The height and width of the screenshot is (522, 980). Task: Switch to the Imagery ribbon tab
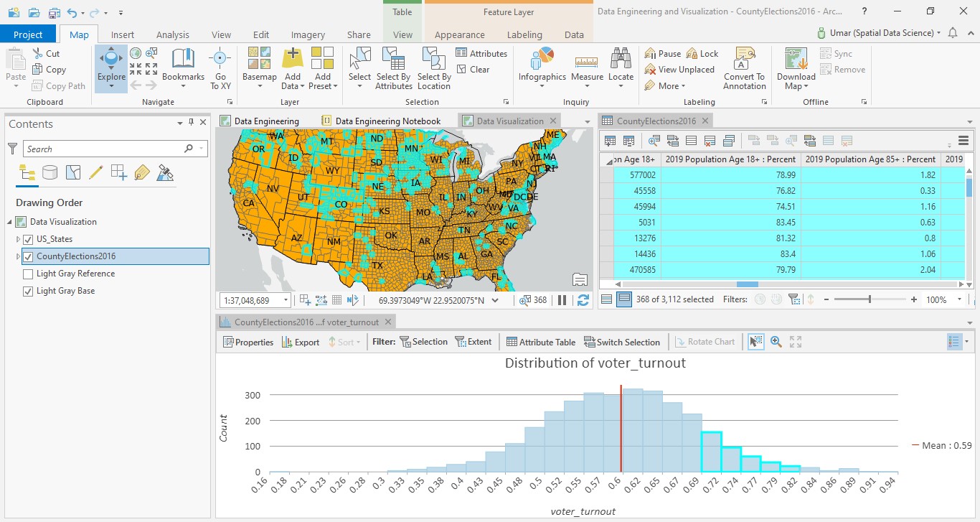pyautogui.click(x=308, y=34)
